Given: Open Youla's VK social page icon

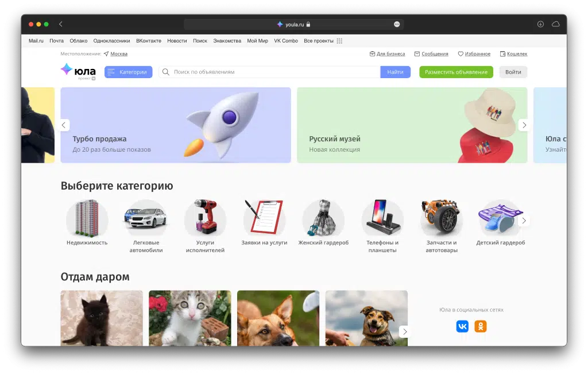Looking at the screenshot, I should [462, 326].
